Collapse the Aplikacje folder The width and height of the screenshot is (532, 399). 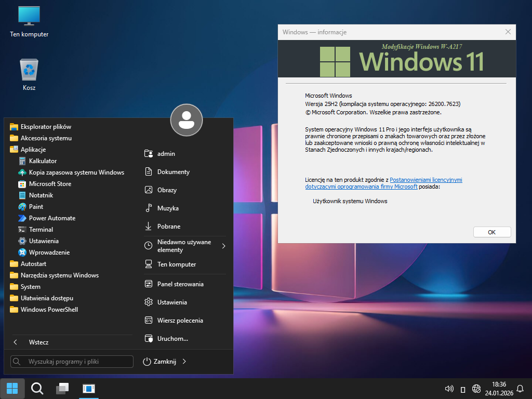33,150
